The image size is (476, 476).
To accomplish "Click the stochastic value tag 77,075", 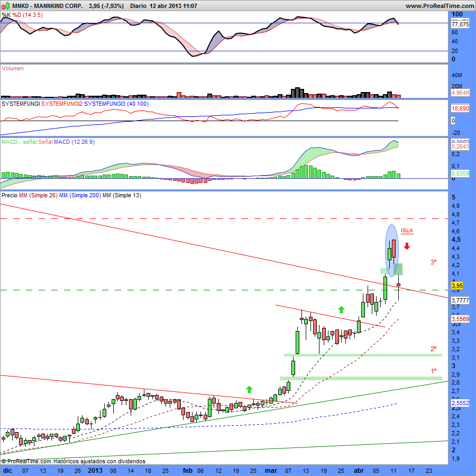I will 460,24.
